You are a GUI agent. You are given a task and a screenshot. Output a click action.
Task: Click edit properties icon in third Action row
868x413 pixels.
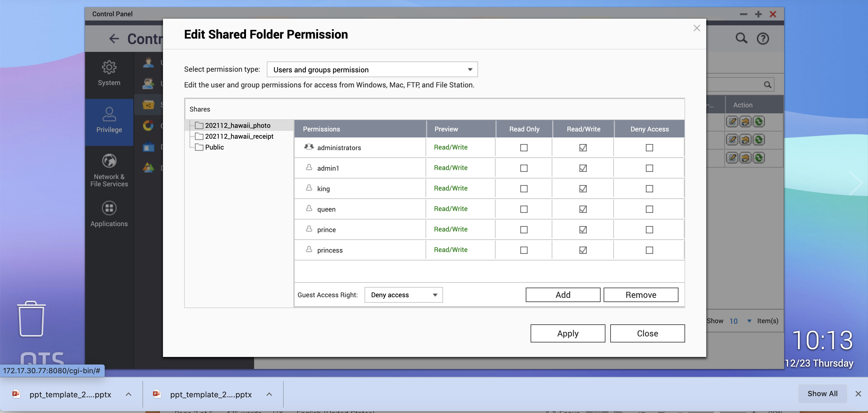pyautogui.click(x=732, y=158)
